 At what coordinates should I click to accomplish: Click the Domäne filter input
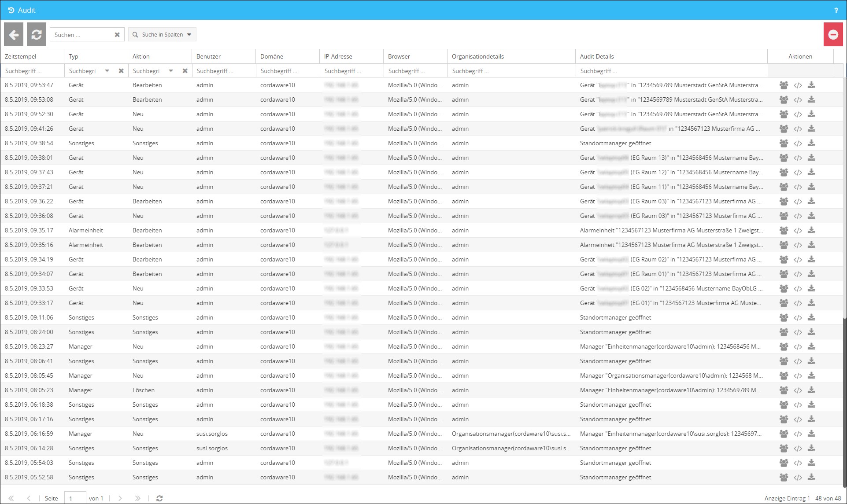(x=288, y=71)
